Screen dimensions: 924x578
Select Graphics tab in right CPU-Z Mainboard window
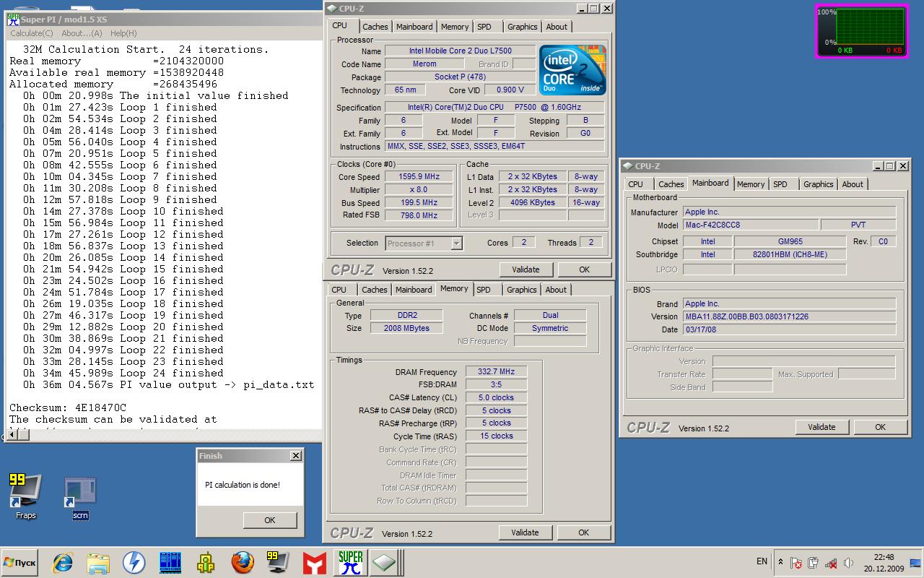(818, 184)
